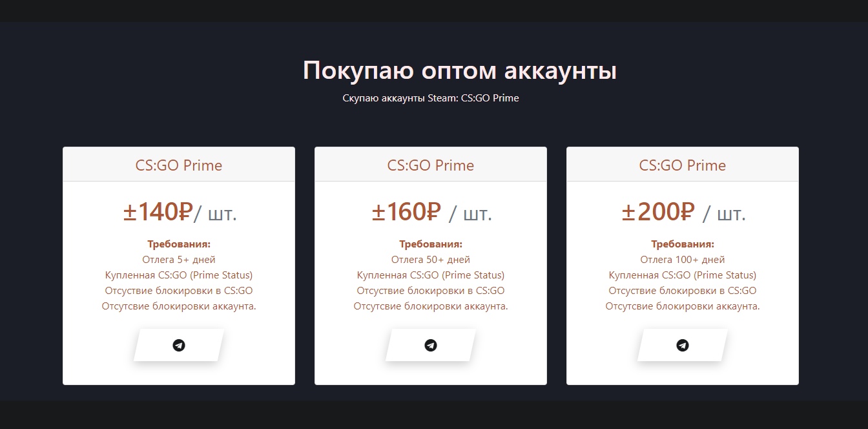Click the ±200₽ price amount

click(658, 212)
